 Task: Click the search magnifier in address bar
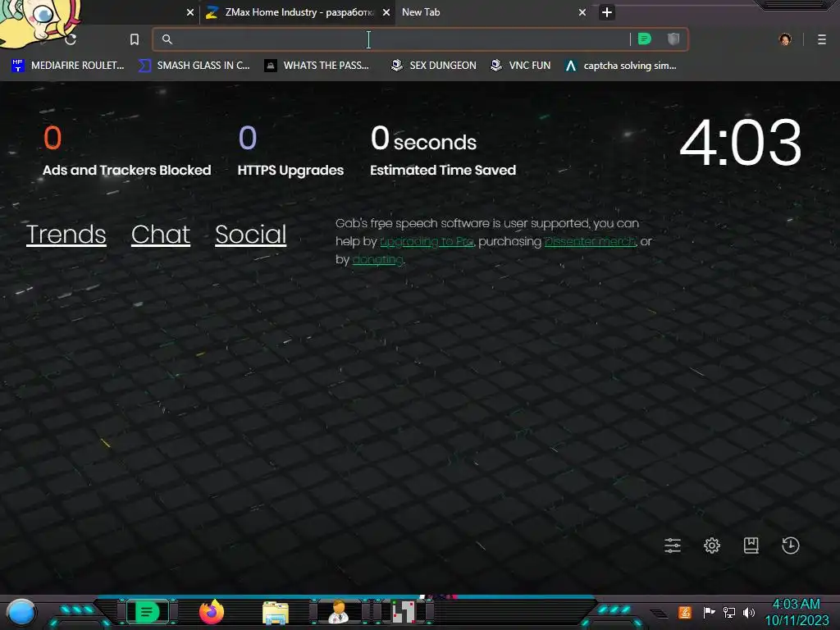click(x=167, y=39)
